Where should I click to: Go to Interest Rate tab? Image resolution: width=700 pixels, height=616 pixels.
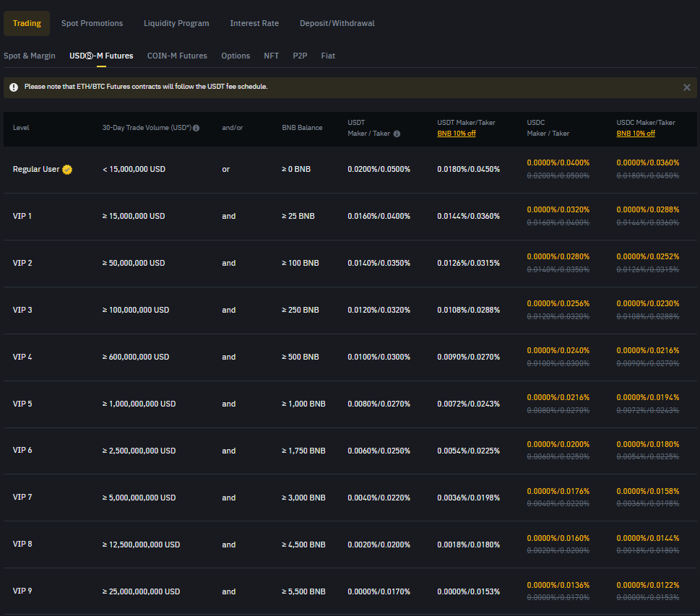(254, 23)
